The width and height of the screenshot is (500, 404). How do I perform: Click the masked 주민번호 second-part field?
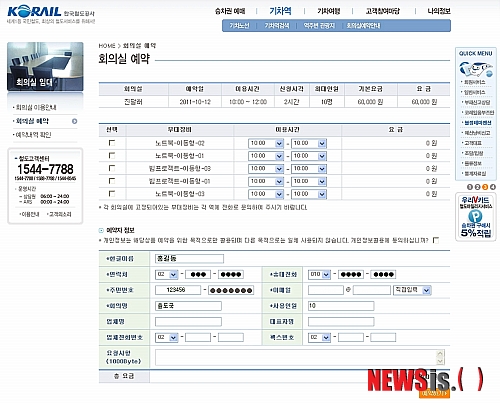231,290
